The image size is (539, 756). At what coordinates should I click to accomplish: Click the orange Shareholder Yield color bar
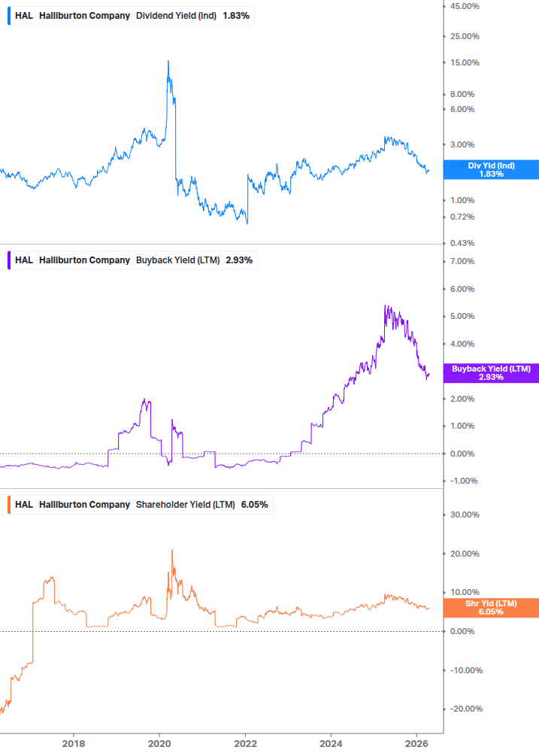coord(9,505)
